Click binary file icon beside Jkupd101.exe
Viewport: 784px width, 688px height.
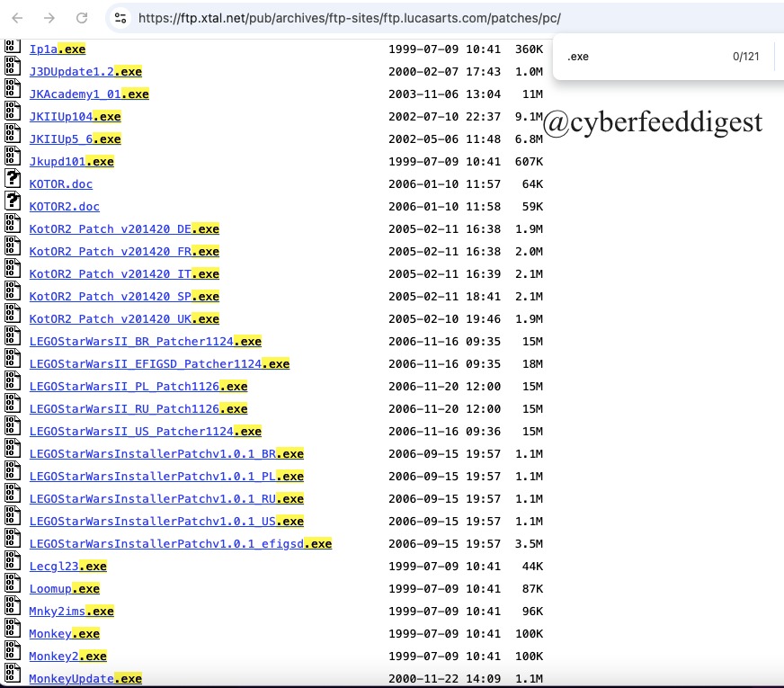click(13, 156)
